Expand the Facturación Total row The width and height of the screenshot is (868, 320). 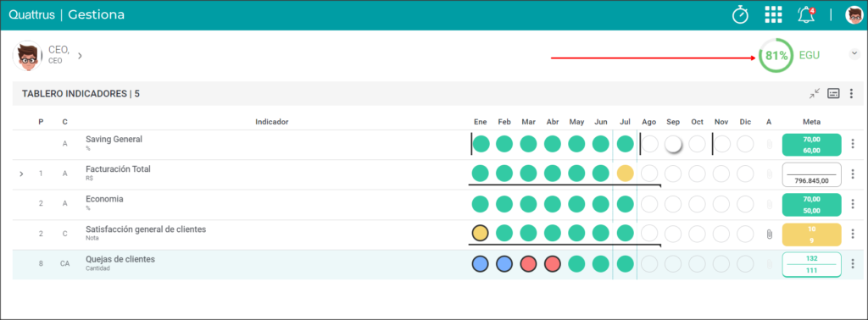point(21,174)
